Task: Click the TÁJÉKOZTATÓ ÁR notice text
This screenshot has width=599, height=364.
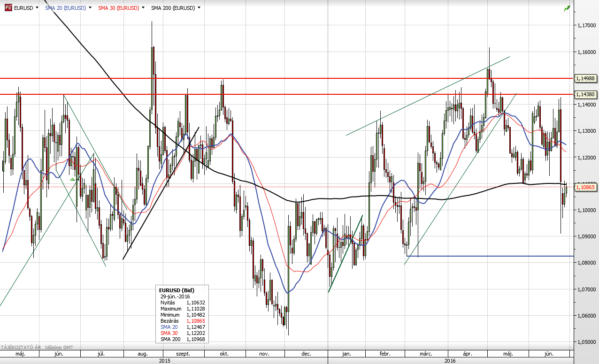Action: 22,348
